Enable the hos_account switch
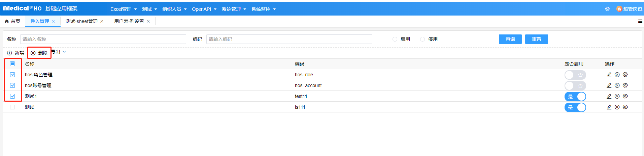The image size is (644, 156). (575, 86)
